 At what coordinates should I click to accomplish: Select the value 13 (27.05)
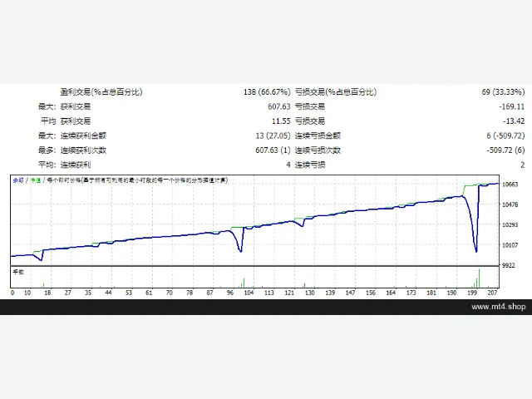click(273, 135)
